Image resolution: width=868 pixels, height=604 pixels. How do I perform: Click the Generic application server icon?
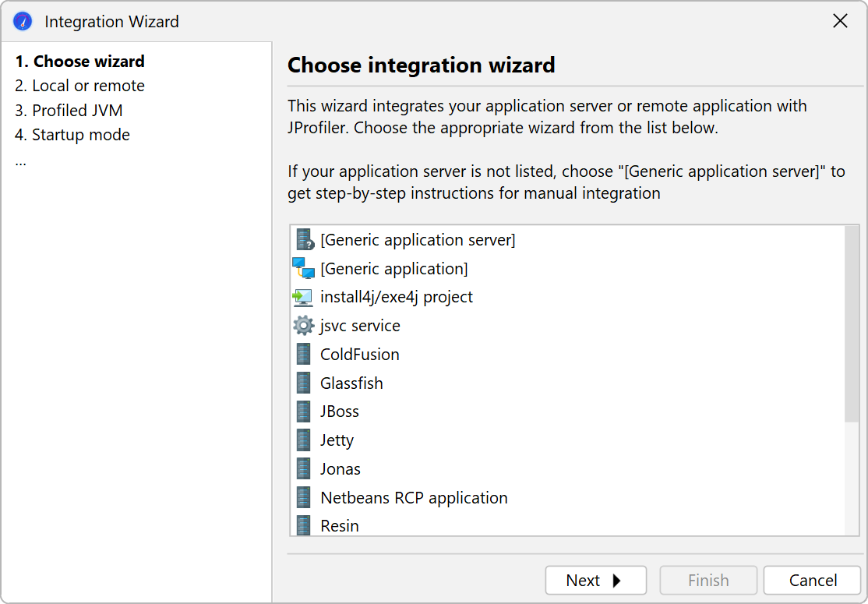tap(304, 240)
